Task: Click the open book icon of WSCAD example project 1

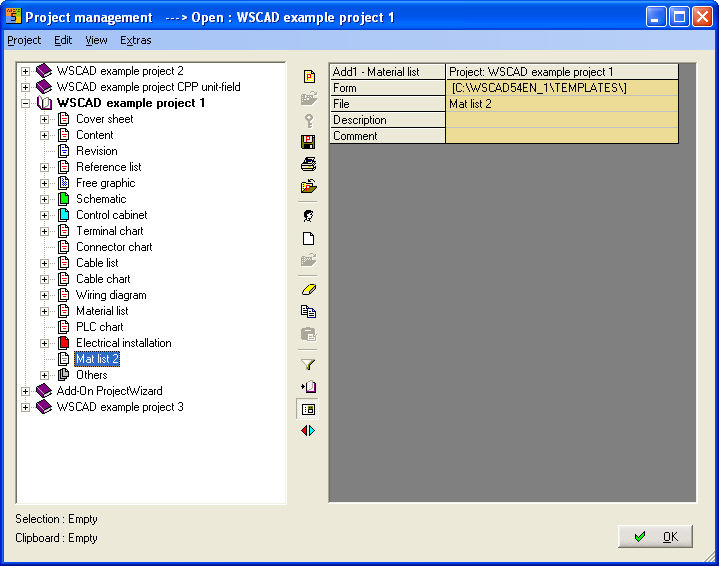Action: point(44,103)
